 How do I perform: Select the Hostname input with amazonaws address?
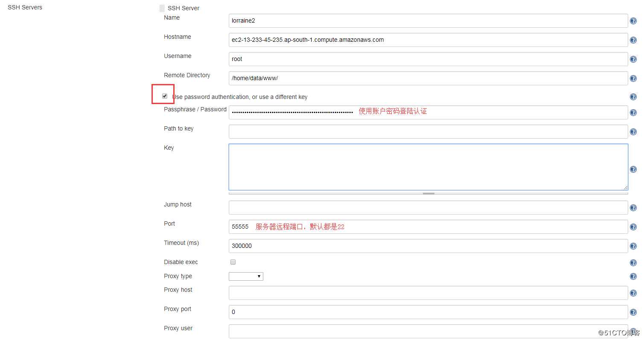point(428,40)
